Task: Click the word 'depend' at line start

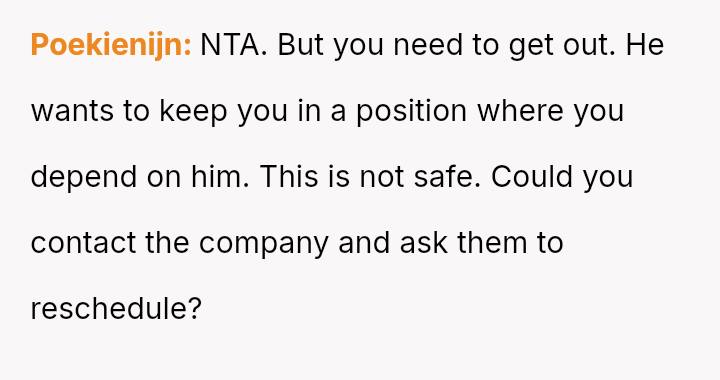Action: 84,178
